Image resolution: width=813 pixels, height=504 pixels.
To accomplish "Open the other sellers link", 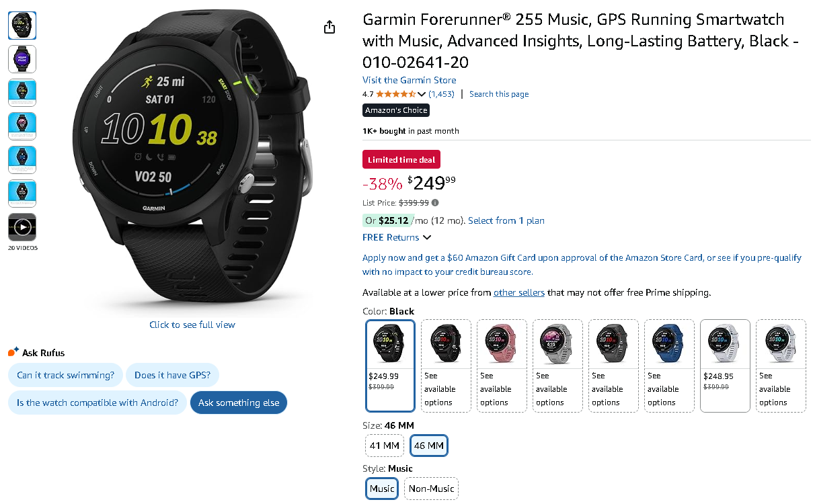I will coord(519,292).
